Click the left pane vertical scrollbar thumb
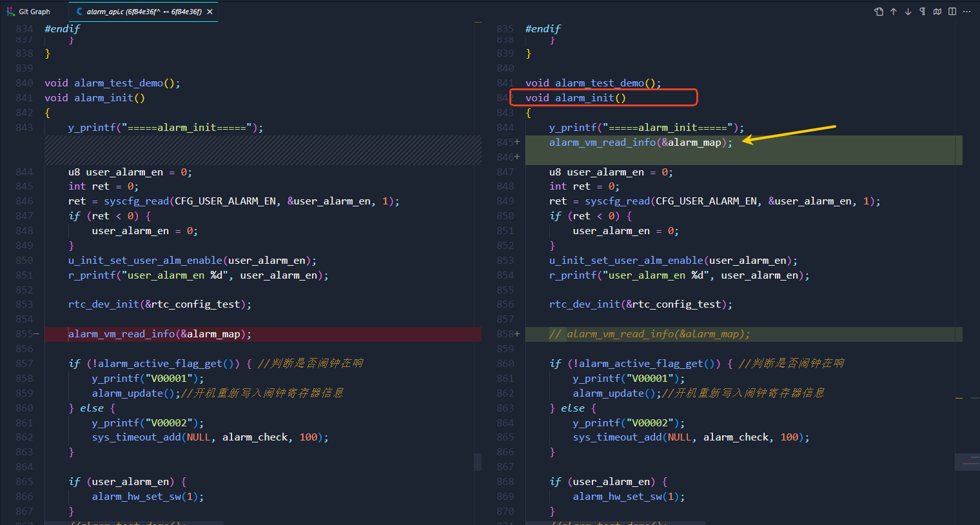Screen dimensions: 980x525 point(478,462)
